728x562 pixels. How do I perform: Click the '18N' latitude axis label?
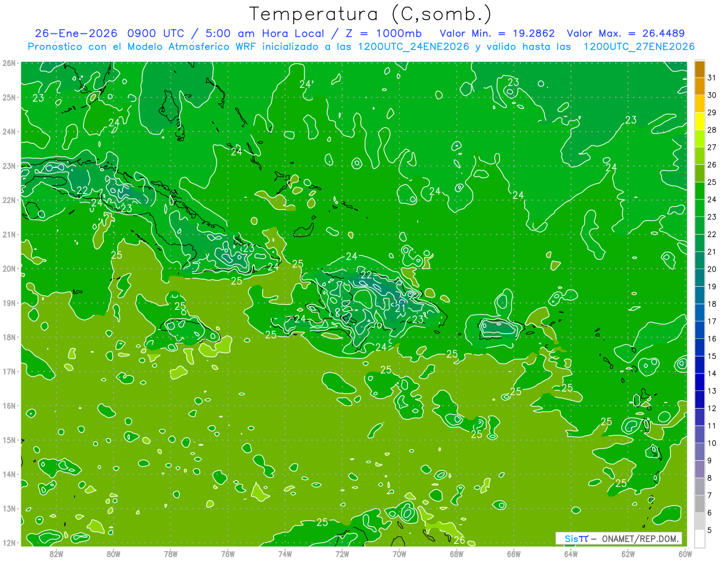click(9, 337)
